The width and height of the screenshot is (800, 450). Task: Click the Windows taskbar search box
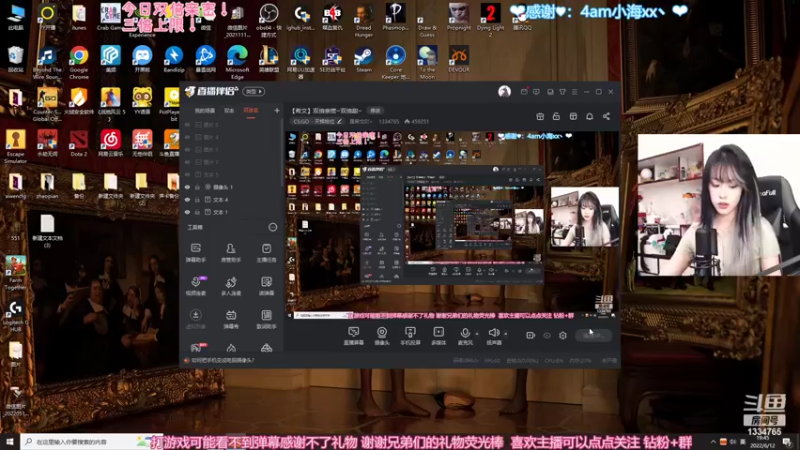(84, 441)
